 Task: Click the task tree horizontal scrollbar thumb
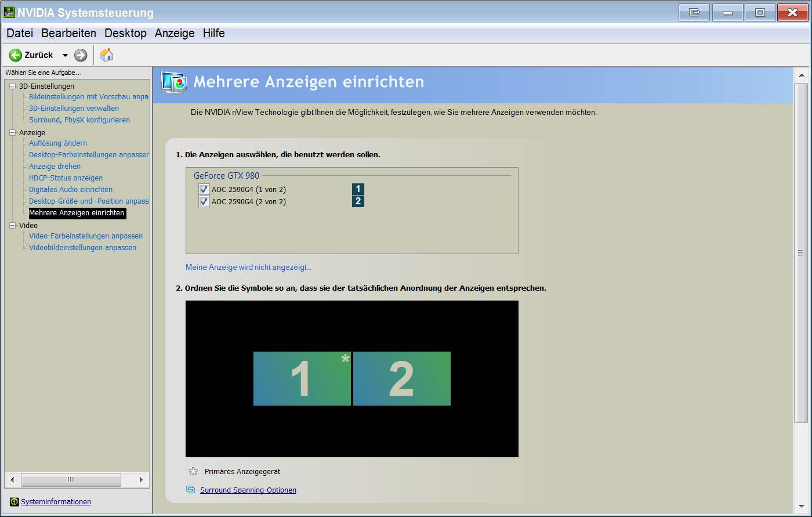coord(71,480)
